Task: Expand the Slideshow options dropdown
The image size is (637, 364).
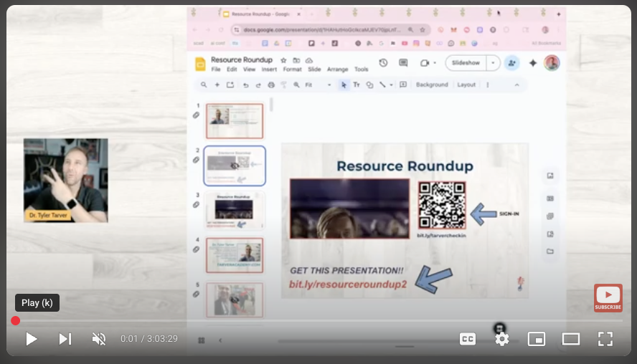Action: coord(493,63)
